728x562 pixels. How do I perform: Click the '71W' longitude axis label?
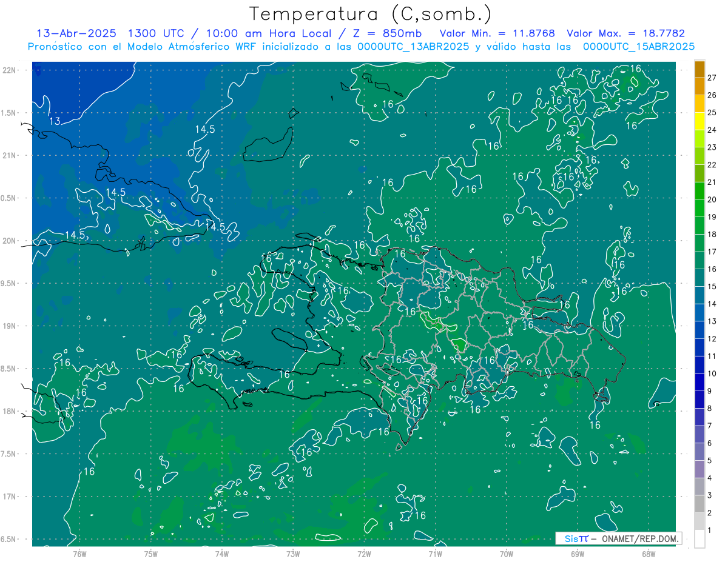[x=435, y=554]
